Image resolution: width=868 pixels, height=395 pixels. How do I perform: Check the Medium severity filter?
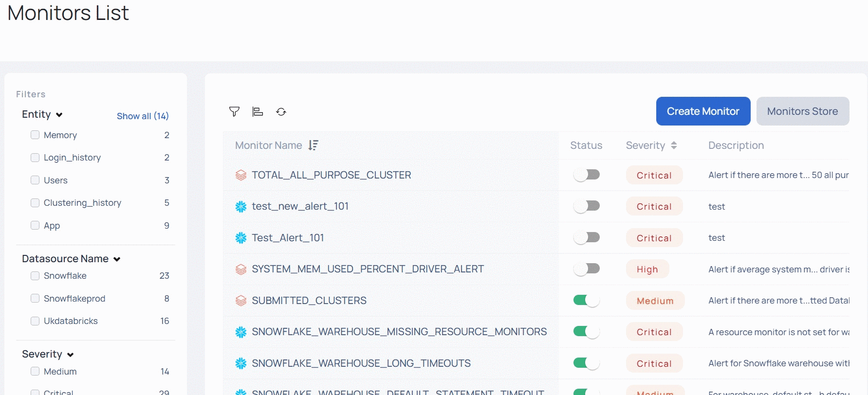(35, 372)
